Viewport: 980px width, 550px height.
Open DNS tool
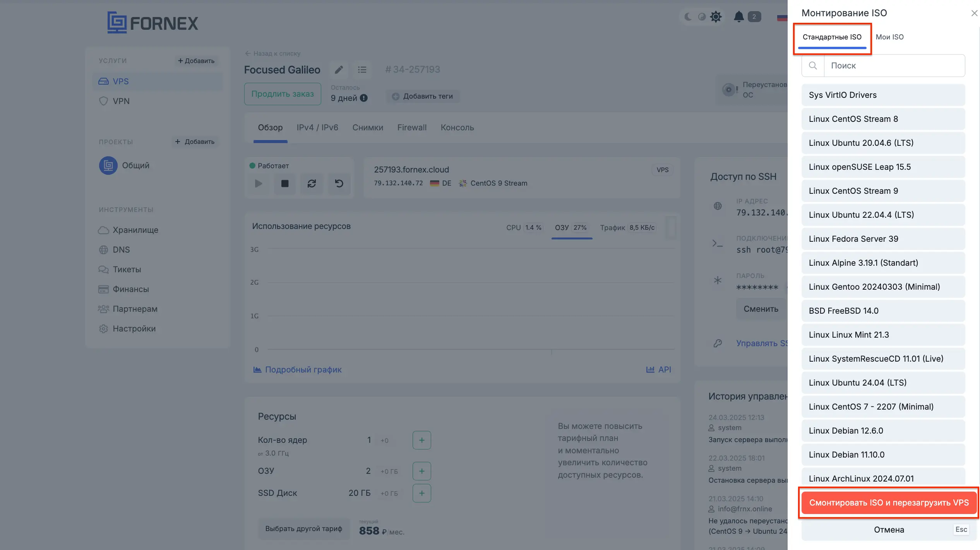[114, 250]
